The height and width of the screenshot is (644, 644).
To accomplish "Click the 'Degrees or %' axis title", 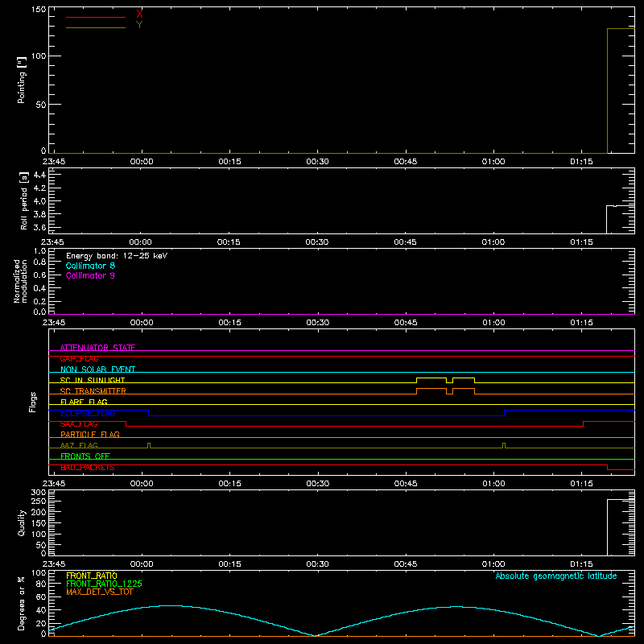I will coord(21,603).
